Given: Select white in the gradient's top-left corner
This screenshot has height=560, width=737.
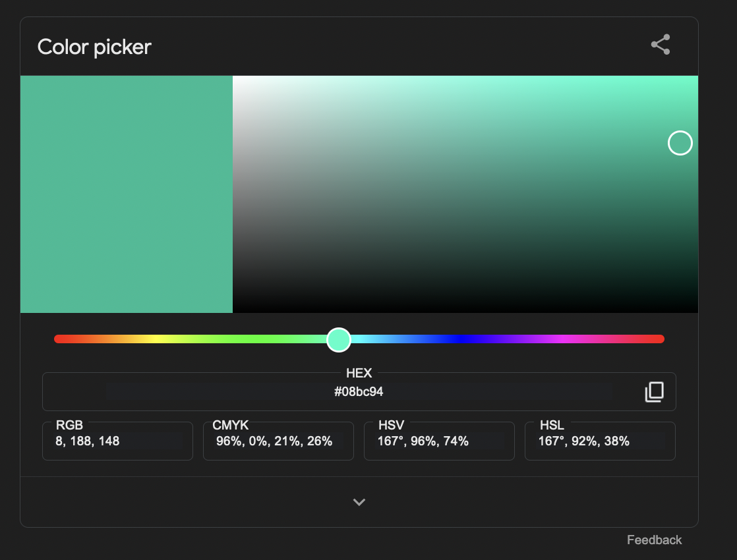Looking at the screenshot, I should point(235,78).
